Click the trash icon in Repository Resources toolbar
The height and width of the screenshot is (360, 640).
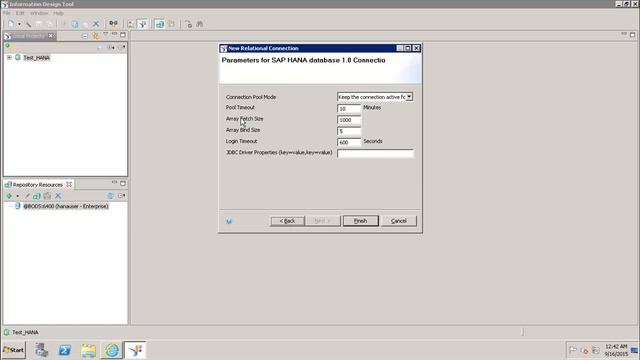coord(47,196)
